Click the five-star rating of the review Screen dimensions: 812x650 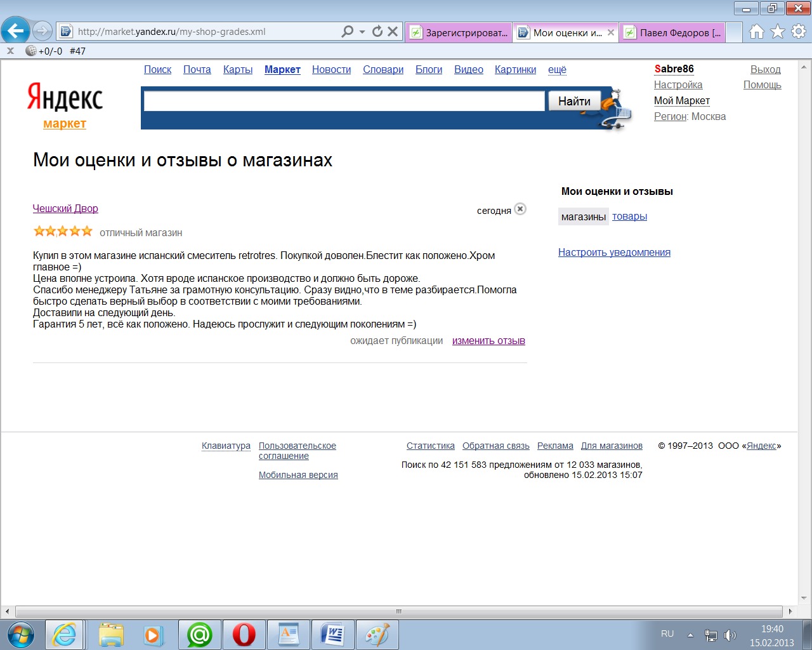[x=63, y=231]
